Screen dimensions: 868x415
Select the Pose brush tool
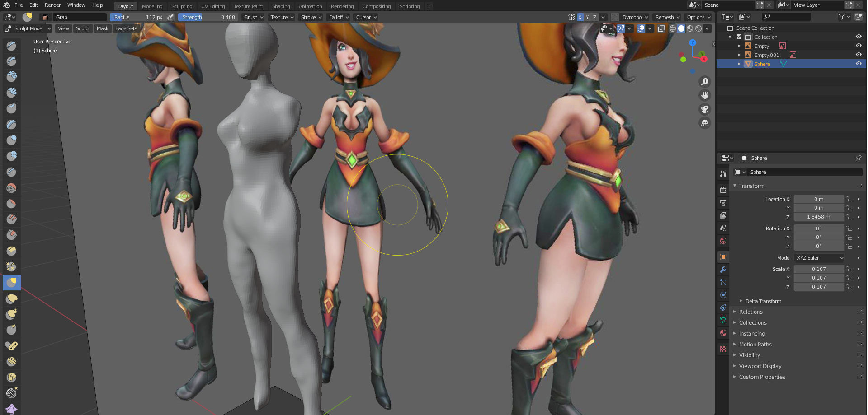[11, 345]
